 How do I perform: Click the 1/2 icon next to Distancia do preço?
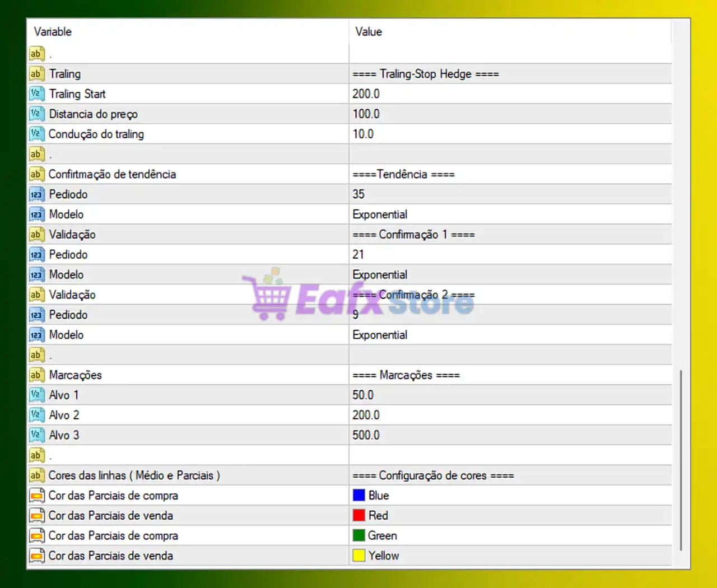[36, 114]
